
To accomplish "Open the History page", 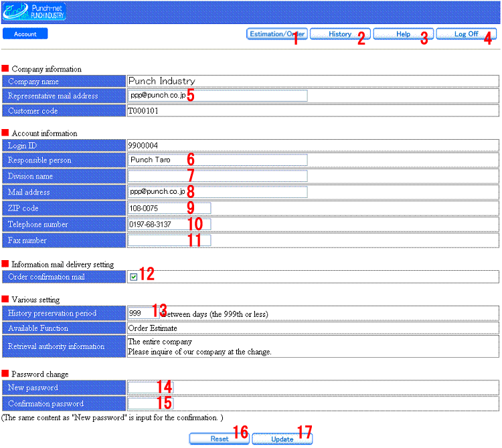I will tap(340, 34).
